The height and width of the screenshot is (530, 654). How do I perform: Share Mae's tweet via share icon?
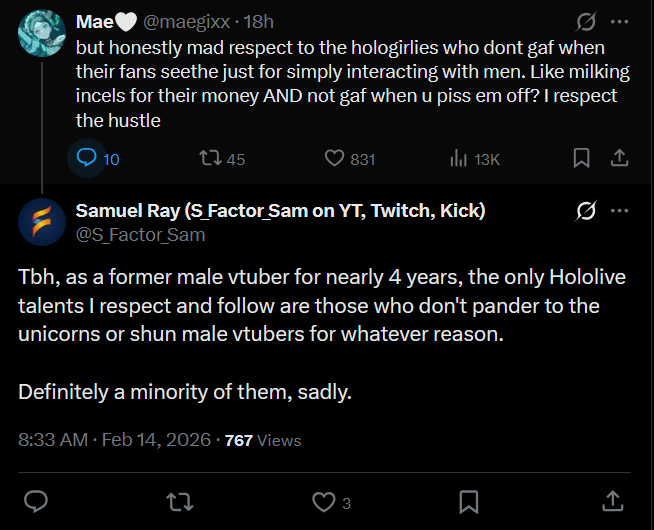coord(619,158)
